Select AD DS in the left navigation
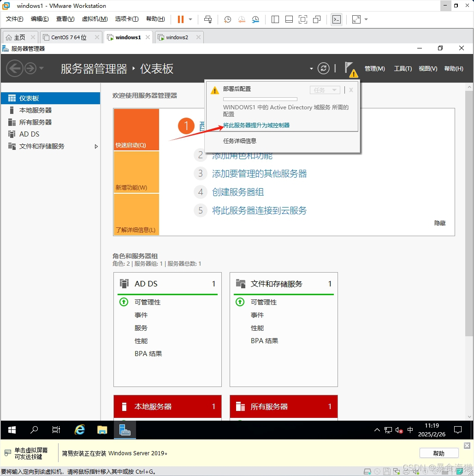Screen dimensions: 474x476 50,134
